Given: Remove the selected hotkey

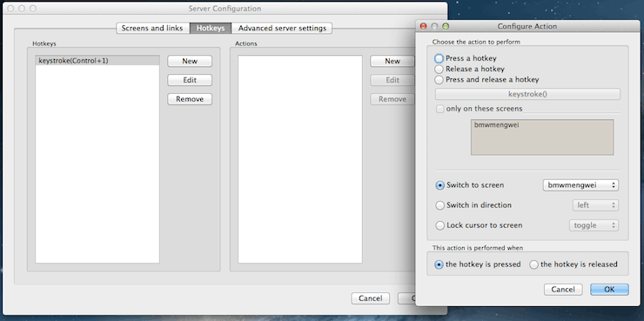Looking at the screenshot, I should point(190,99).
